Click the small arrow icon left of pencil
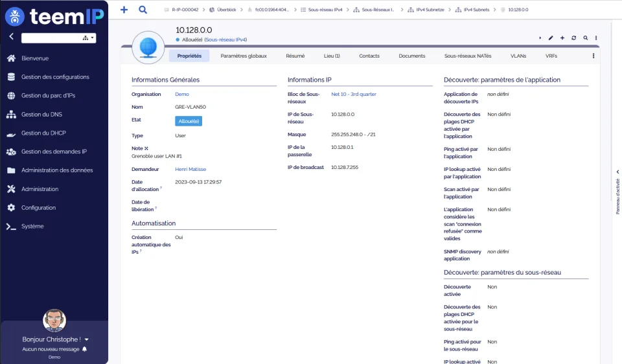 click(x=540, y=38)
